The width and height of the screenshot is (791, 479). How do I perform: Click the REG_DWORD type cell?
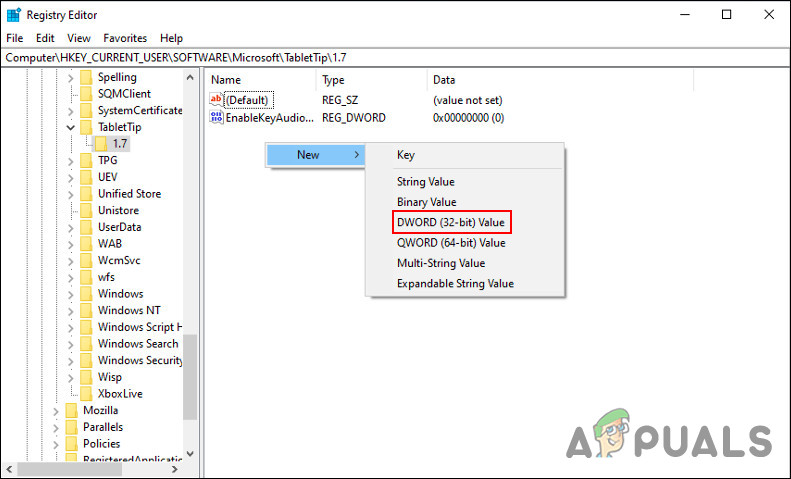(x=354, y=117)
